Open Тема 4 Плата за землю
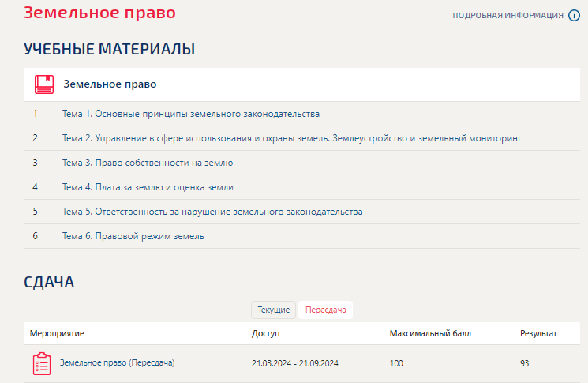Image resolution: width=588 pixels, height=383 pixels. 147,187
